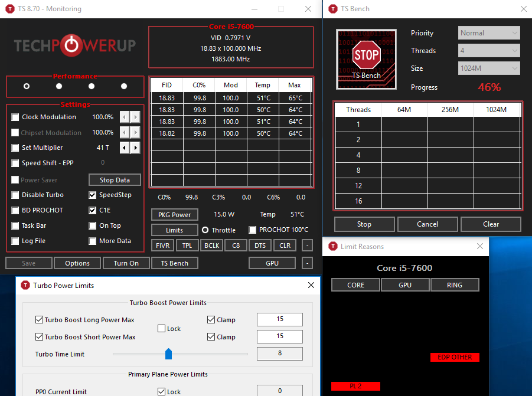Open the Size dropdown showing 1024M
This screenshot has height=396, width=532.
click(489, 68)
